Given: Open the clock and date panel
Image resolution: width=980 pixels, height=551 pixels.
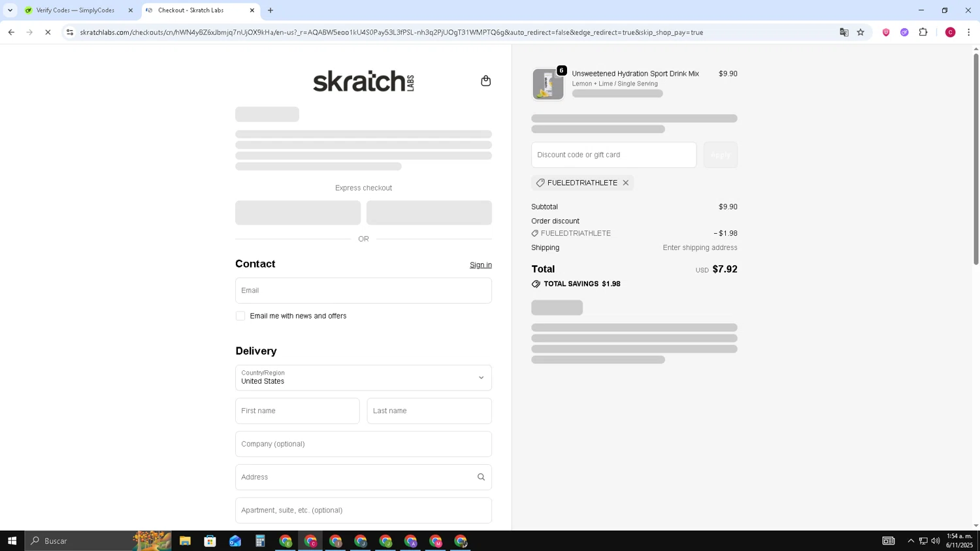Looking at the screenshot, I should click(x=960, y=541).
